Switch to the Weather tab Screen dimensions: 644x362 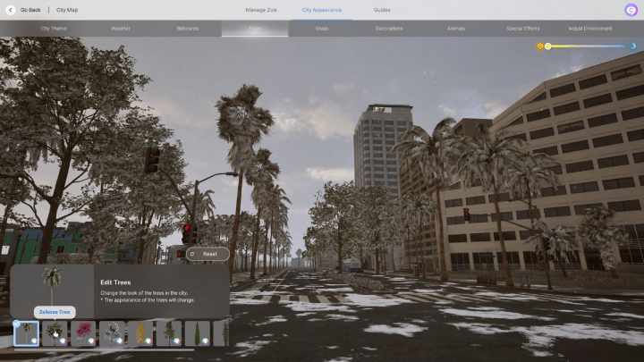tap(120, 29)
